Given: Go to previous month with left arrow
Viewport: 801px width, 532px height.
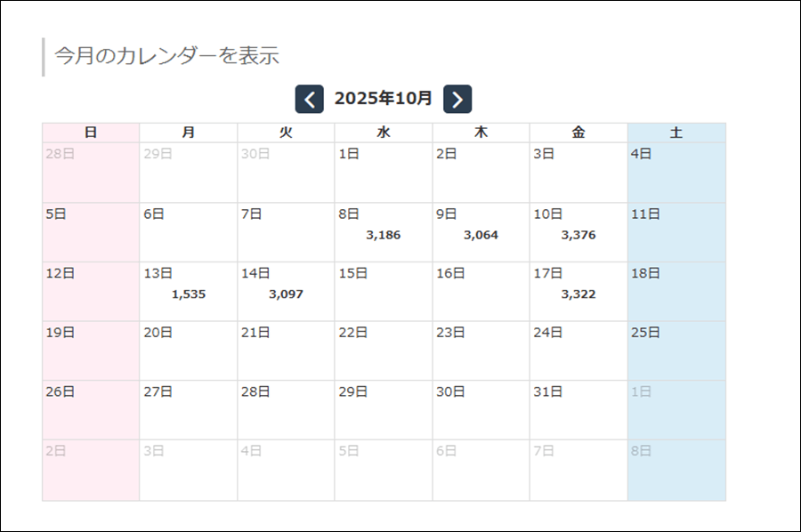Looking at the screenshot, I should [x=309, y=100].
